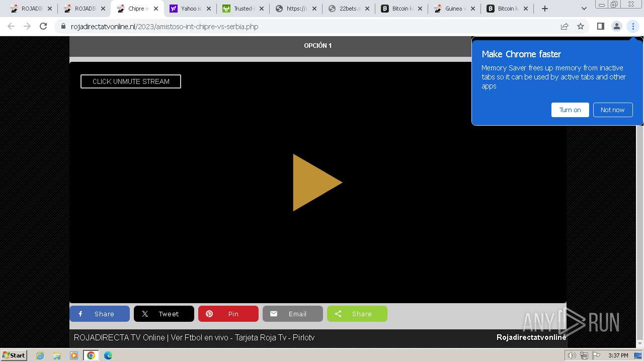Play the stream with the large triangle
Viewport: 644px width, 362px height.
[317, 183]
